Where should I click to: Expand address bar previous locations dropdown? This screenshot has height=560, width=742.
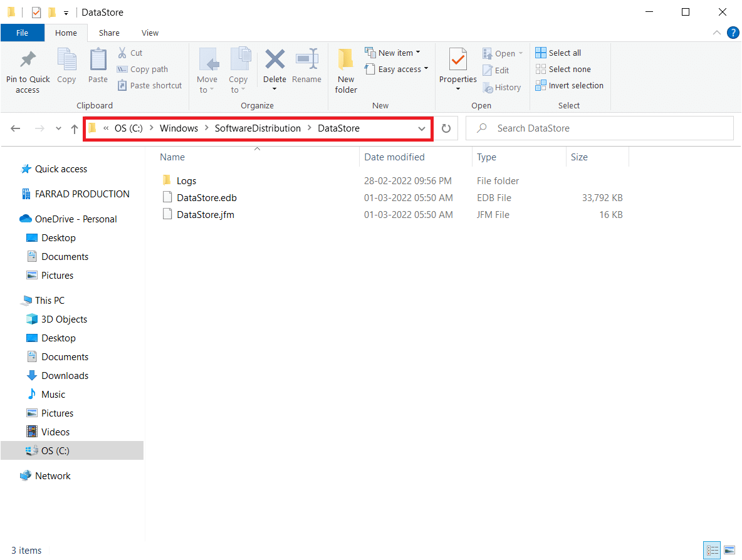coord(421,128)
